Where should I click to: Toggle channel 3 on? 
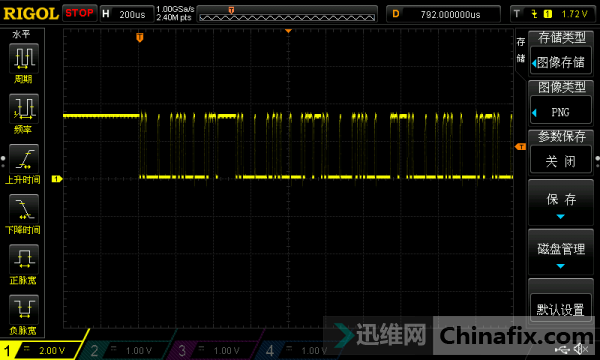[x=214, y=350]
